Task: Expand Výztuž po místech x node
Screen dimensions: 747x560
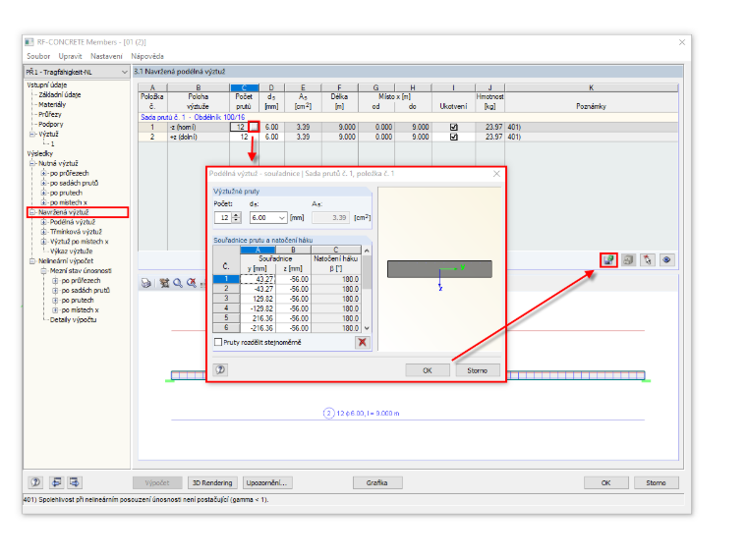Action: point(44,242)
